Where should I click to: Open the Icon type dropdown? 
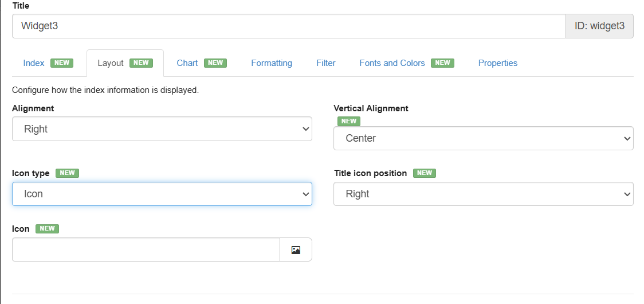pyautogui.click(x=162, y=194)
